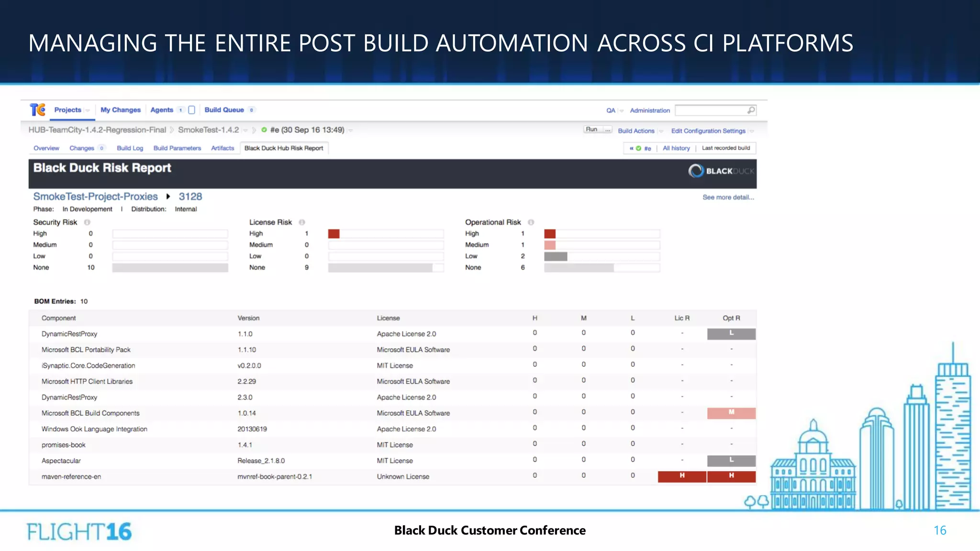Click the previous build double-arrow icon
Screen dimensions: 980x551
pyautogui.click(x=631, y=148)
